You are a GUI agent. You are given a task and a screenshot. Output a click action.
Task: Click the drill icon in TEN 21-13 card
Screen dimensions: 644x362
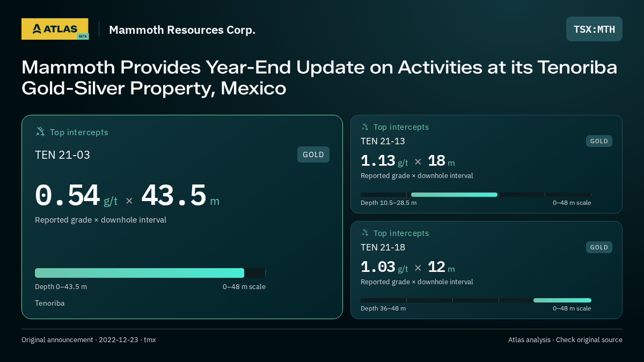click(x=365, y=127)
